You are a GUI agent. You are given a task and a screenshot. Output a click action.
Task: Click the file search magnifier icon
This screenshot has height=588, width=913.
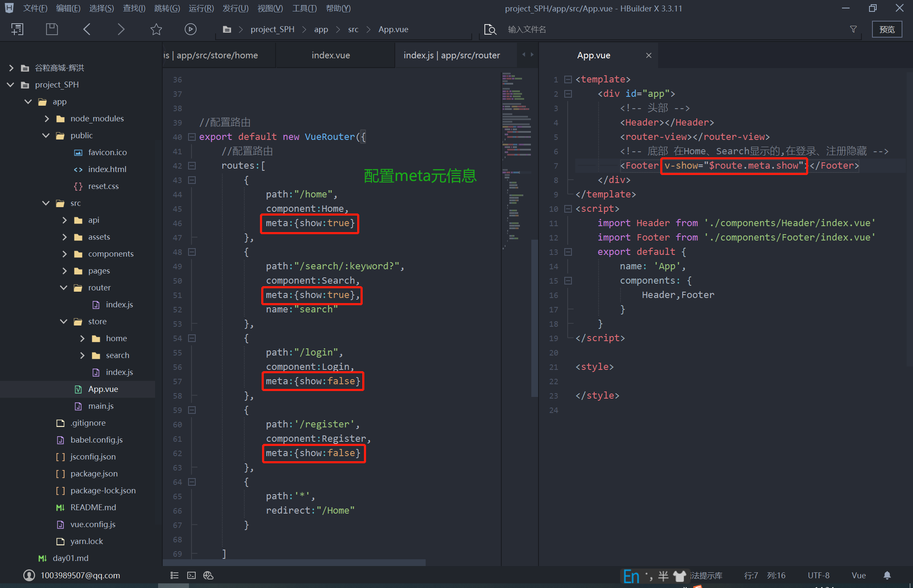[490, 29]
